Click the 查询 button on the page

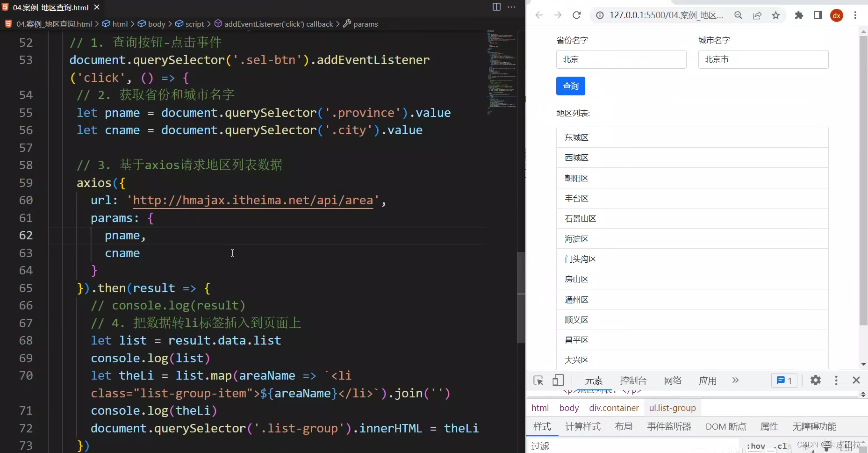tap(570, 86)
